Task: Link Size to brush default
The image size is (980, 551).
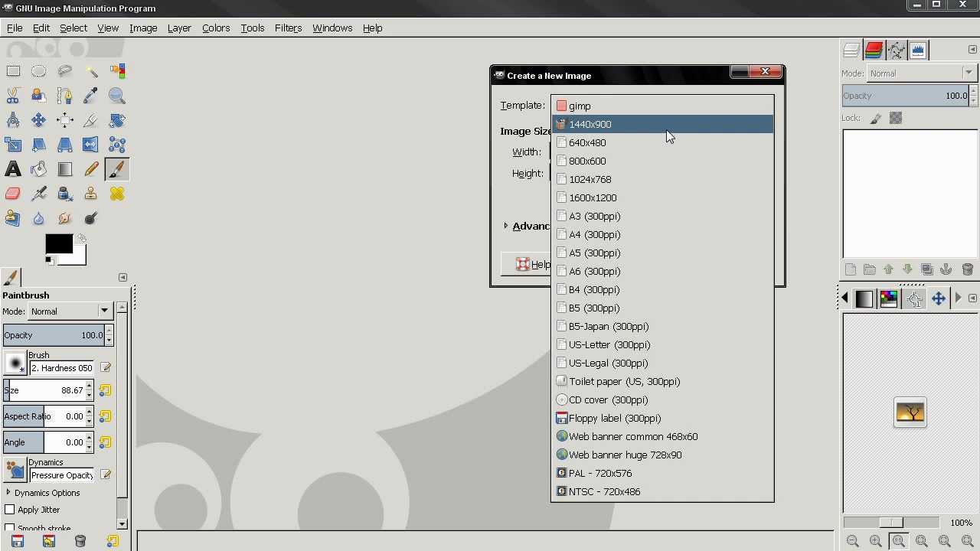Action: coord(105,390)
